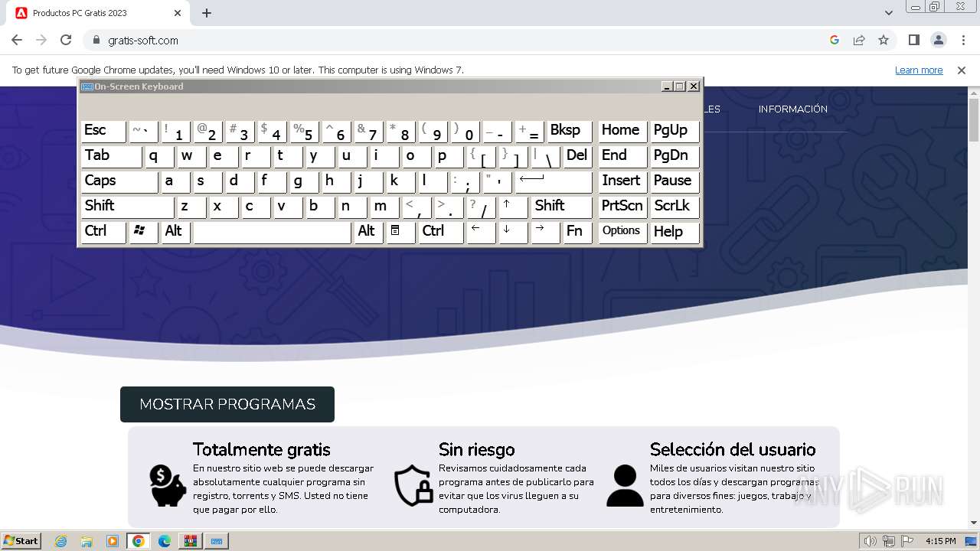Open Chrome three-dot menu
This screenshot has width=980, height=551.
coord(962,40)
